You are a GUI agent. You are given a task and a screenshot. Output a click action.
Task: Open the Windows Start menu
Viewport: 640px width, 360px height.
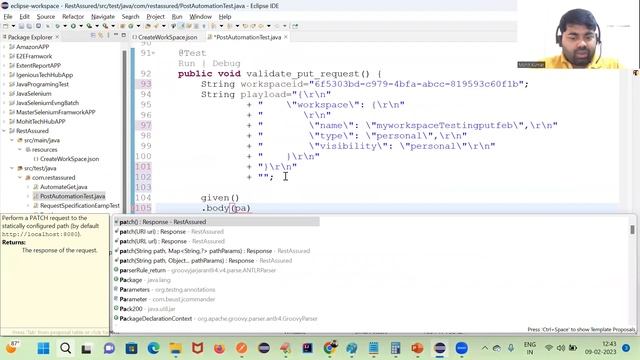click(43, 348)
